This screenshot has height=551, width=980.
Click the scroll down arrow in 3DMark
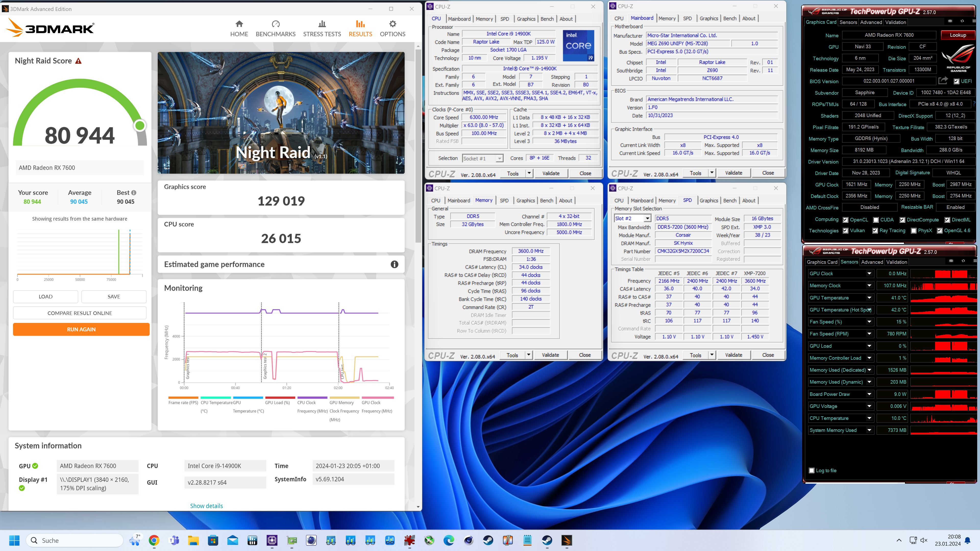click(418, 507)
